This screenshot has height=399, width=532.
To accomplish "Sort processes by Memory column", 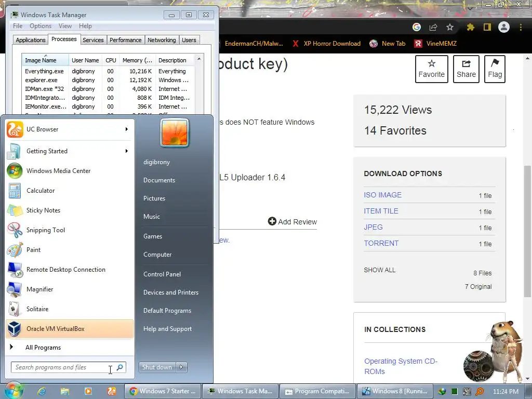I will tap(137, 60).
